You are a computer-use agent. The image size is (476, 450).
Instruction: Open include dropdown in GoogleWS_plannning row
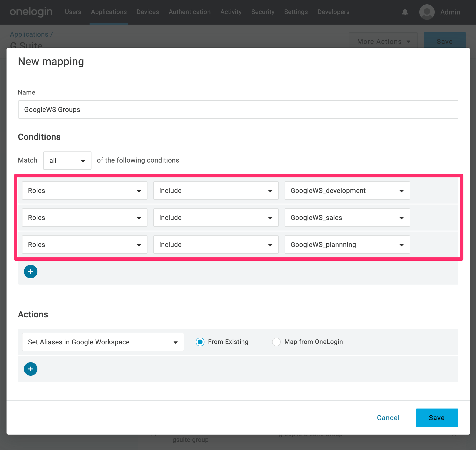tap(216, 245)
